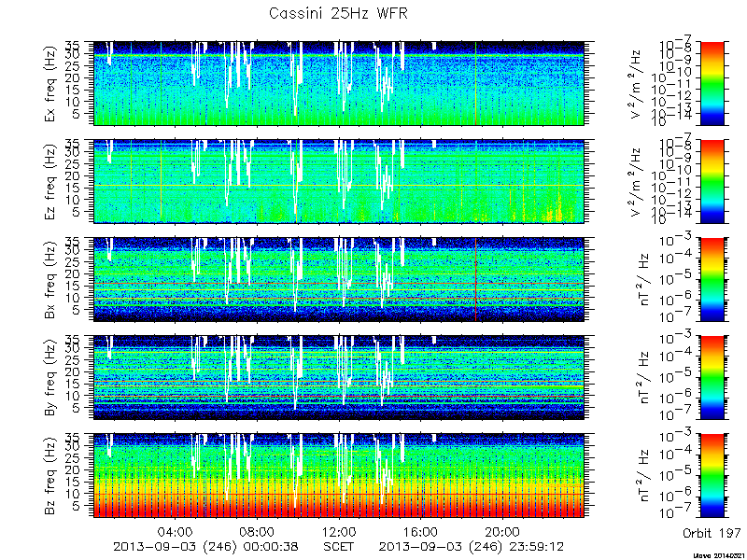Click the nT²/Hz unit label beside Bz colorbar
Image resolution: width=747 pixels, height=560 pixels.
pyautogui.click(x=644, y=476)
